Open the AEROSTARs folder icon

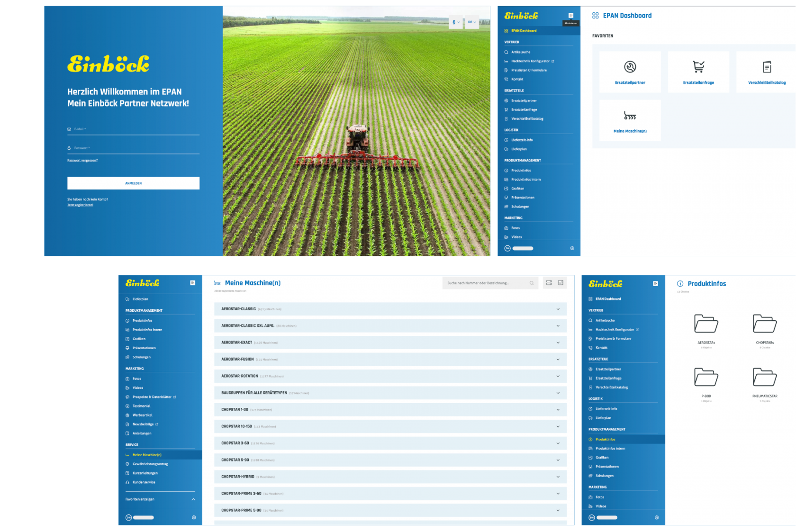coord(706,324)
